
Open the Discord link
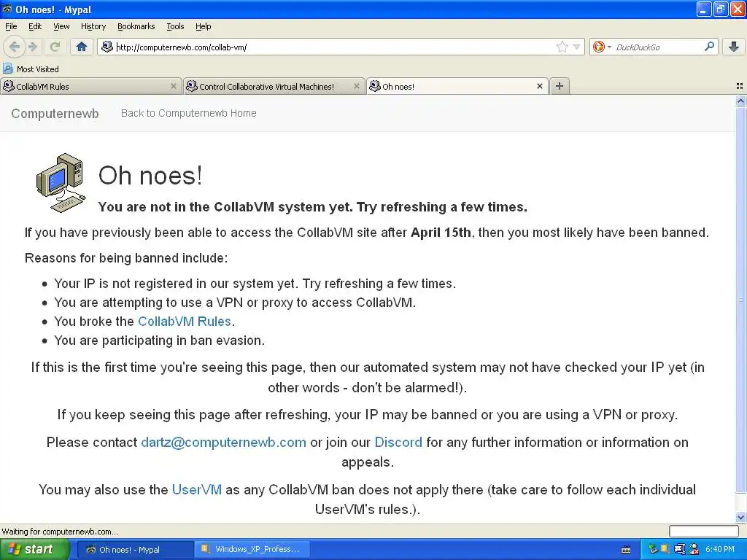click(398, 443)
